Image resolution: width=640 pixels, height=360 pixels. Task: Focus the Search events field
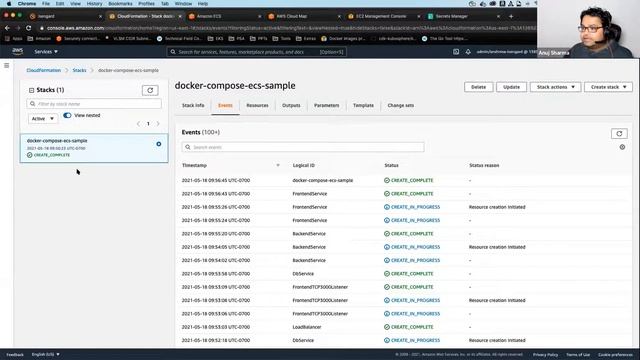click(x=303, y=147)
